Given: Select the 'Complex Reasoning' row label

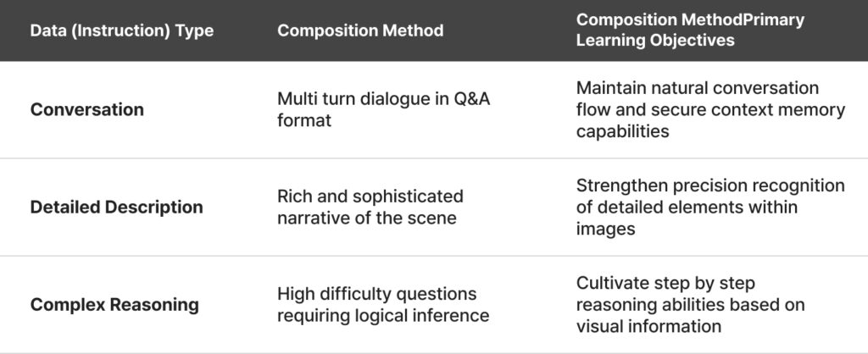Looking at the screenshot, I should click(x=115, y=305).
